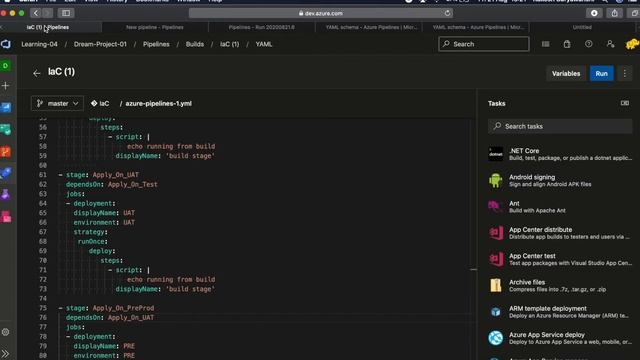This screenshot has width=640, height=360.
Task: Switch to the Pipelines Run browser tab
Action: pyautogui.click(x=262, y=27)
